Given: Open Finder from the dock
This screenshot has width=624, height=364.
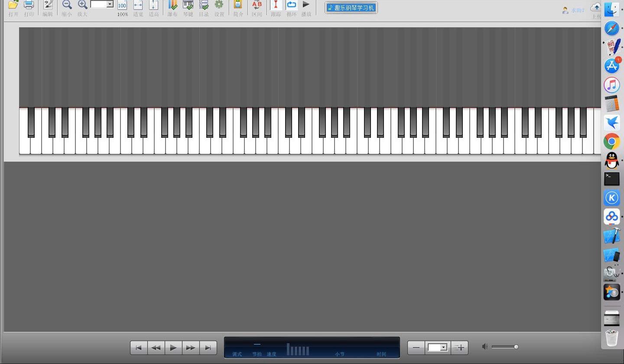Looking at the screenshot, I should 612,10.
